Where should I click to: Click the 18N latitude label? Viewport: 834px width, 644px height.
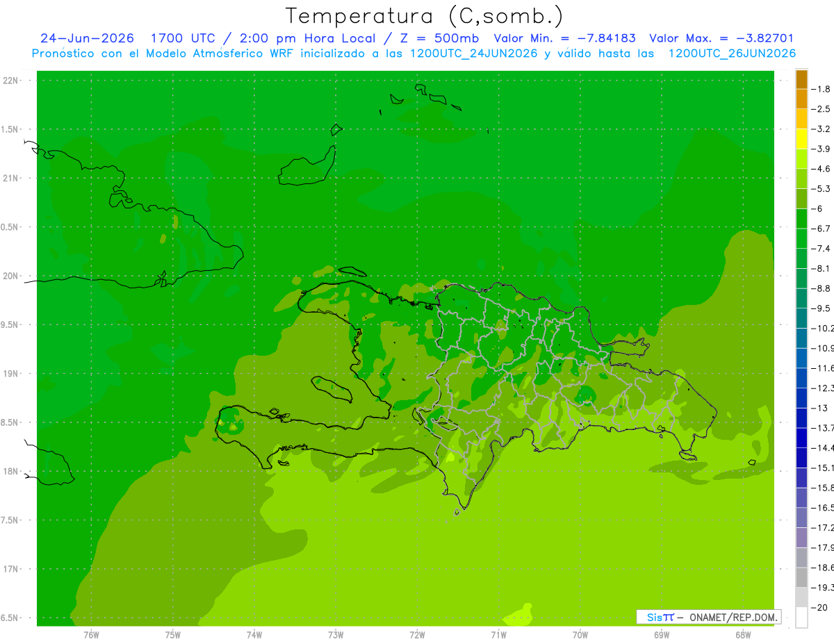click(x=11, y=472)
